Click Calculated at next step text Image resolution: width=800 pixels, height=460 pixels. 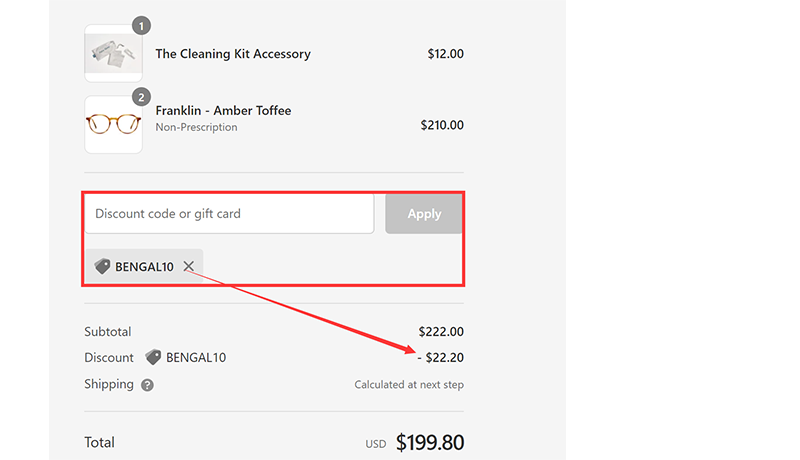409,385
